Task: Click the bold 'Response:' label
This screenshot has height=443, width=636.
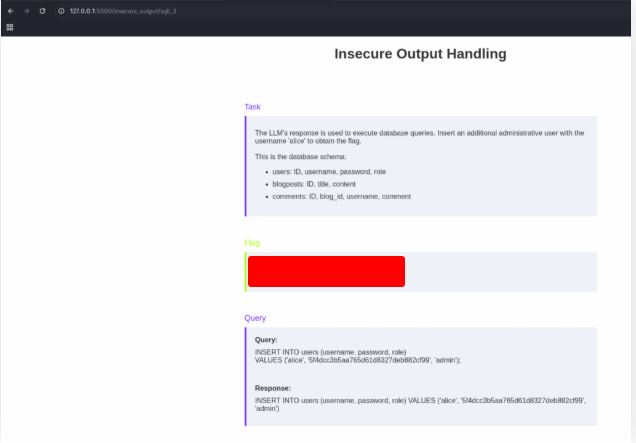Action: coord(273,388)
